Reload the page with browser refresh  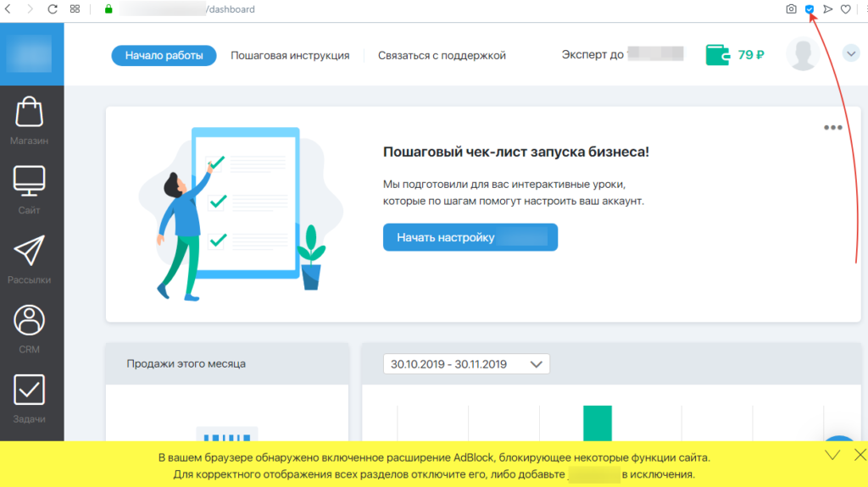[x=53, y=9]
